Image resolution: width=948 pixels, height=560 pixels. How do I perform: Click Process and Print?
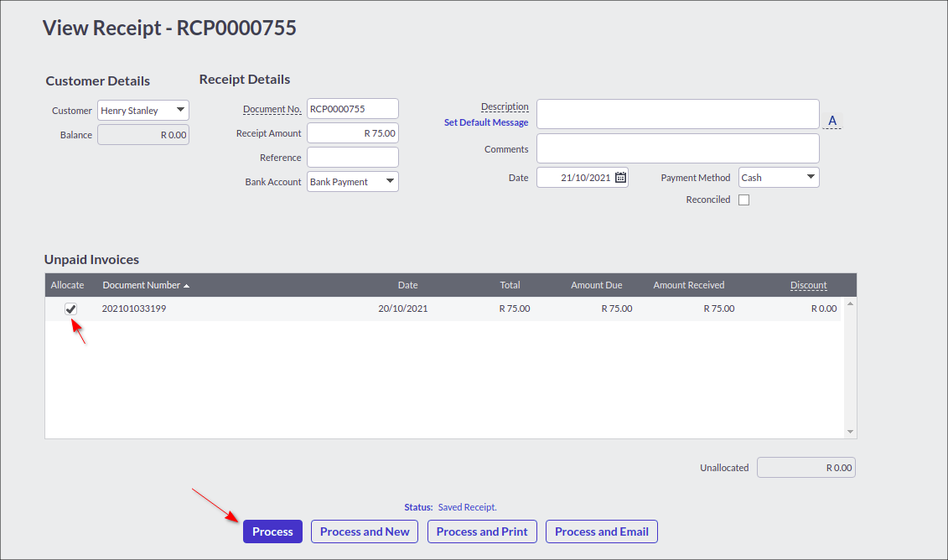tap(482, 531)
